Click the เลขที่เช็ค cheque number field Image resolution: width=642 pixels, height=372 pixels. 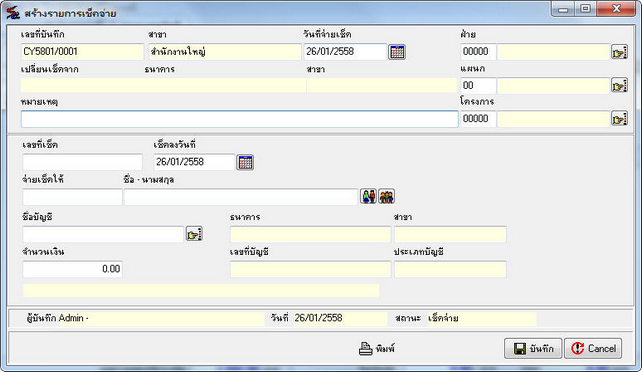point(82,162)
